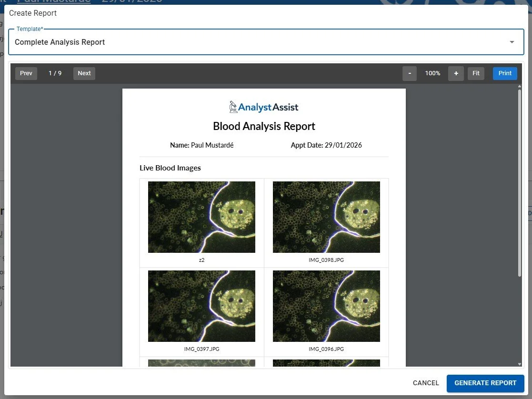Click the IMG_0398.JPG caption
532x399 pixels.
tap(326, 260)
